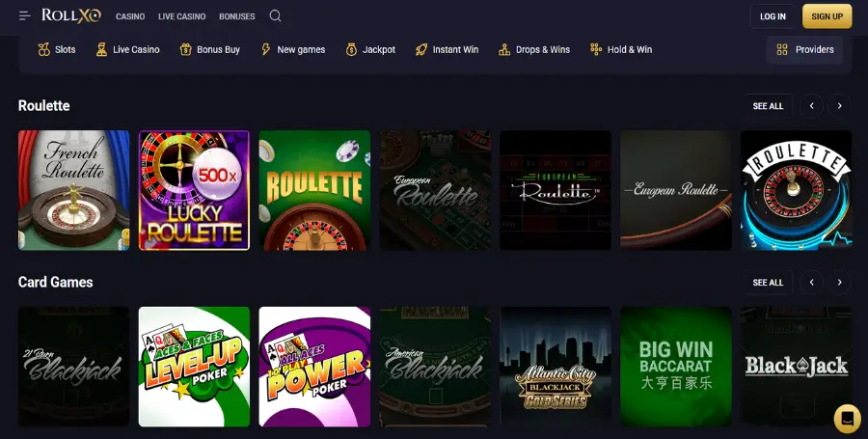Open the 21 Burn Blackjack thumbnail
Viewport: 868px width, 439px height.
73,367
